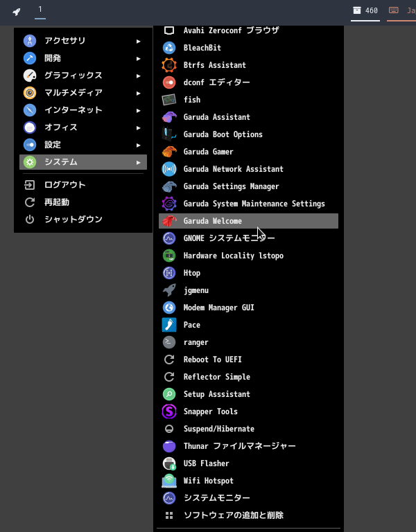
Task: Expand the インターネット submenu arrow
Action: 139,111
